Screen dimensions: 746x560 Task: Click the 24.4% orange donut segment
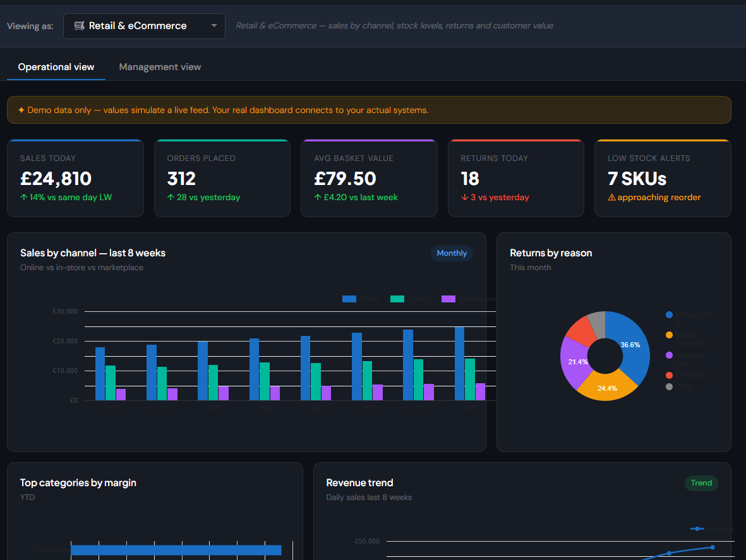pyautogui.click(x=607, y=388)
